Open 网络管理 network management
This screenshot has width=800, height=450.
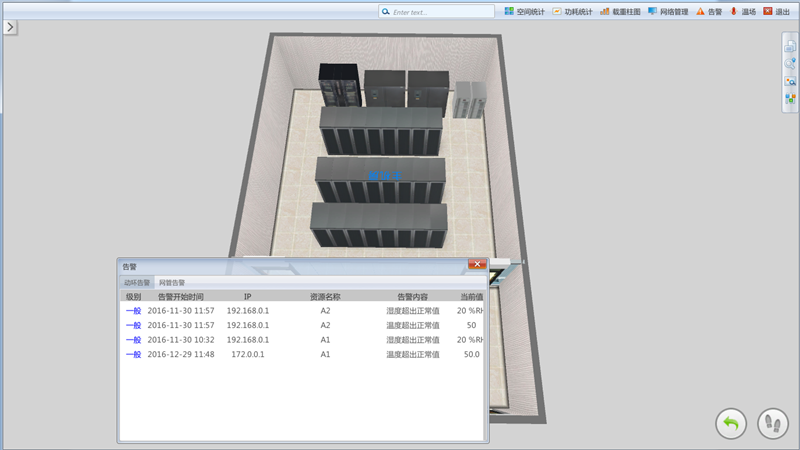(667, 12)
